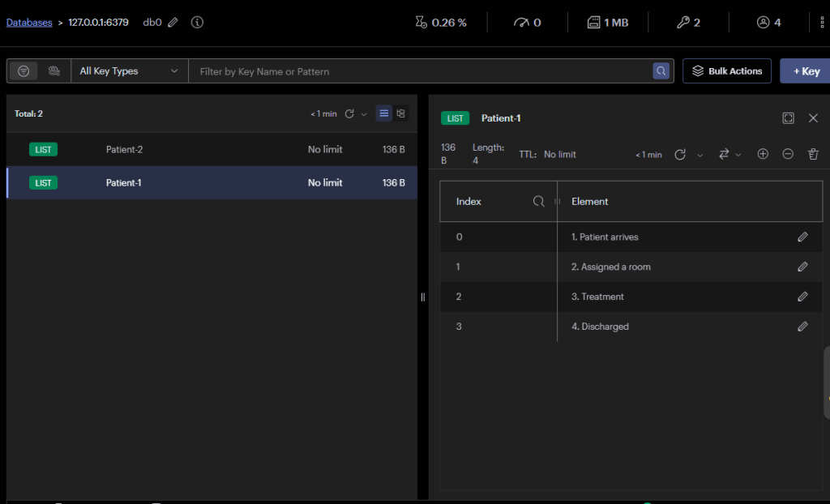Open database info icon
Screen dimensions: 830x504
pyautogui.click(x=197, y=23)
